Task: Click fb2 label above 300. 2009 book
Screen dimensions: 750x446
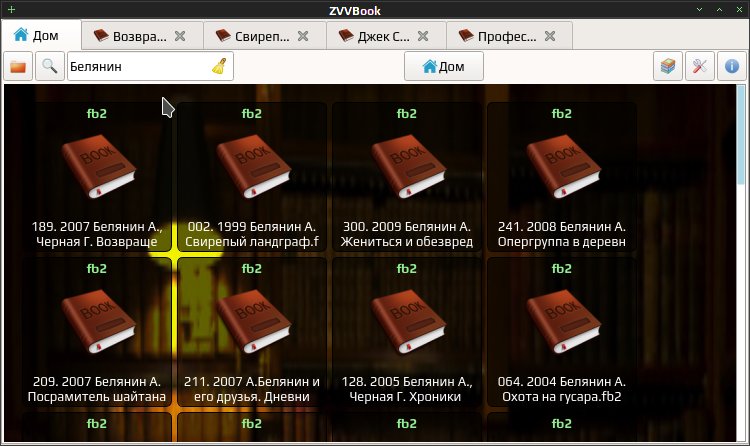Action: tap(407, 113)
